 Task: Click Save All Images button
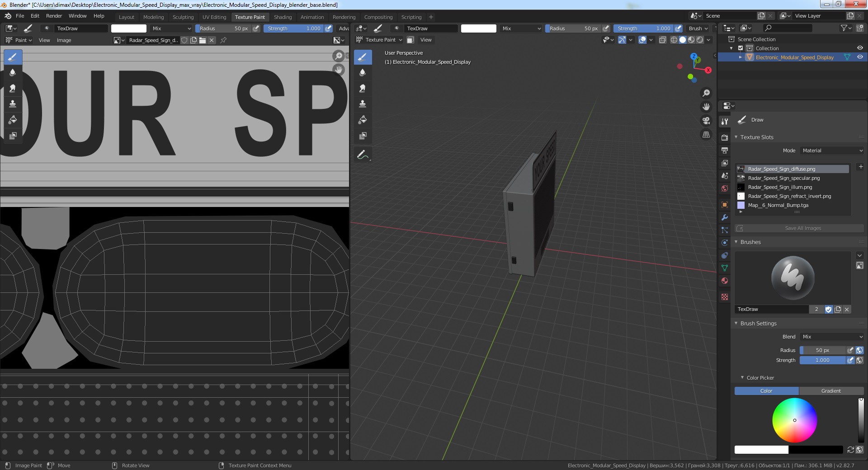[799, 228]
